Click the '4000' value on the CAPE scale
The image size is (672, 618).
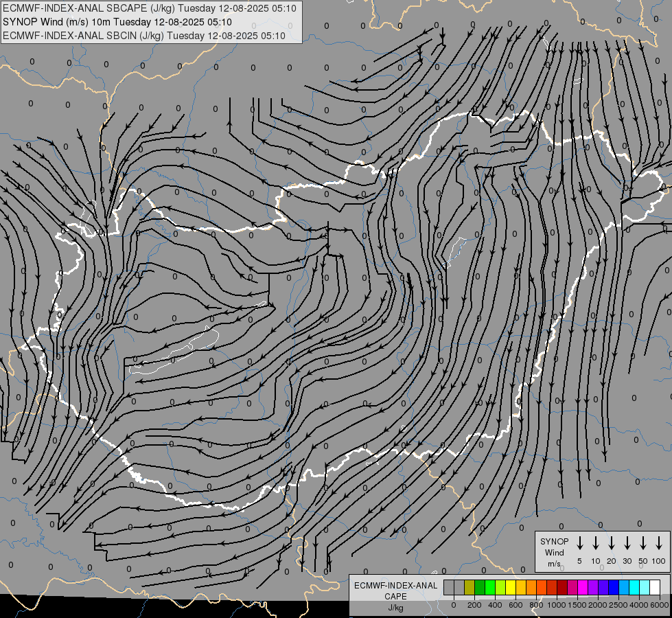639,605
